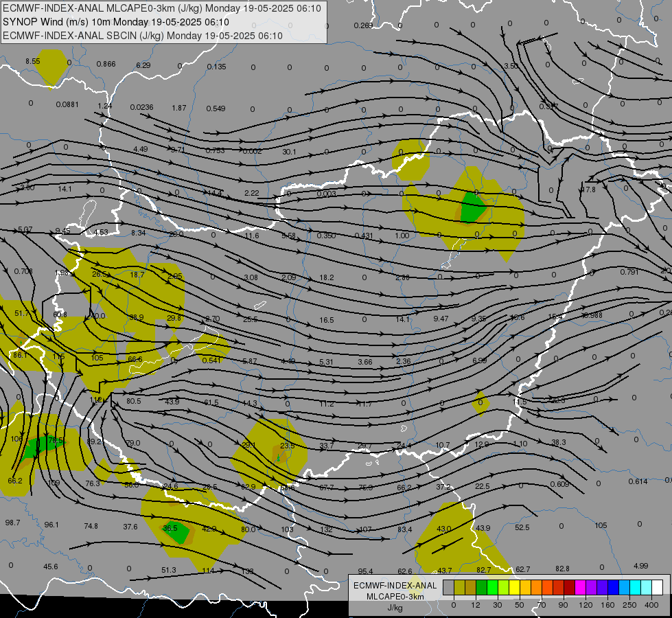Click the map value 2.22
The image size is (672, 618).
[x=252, y=193]
